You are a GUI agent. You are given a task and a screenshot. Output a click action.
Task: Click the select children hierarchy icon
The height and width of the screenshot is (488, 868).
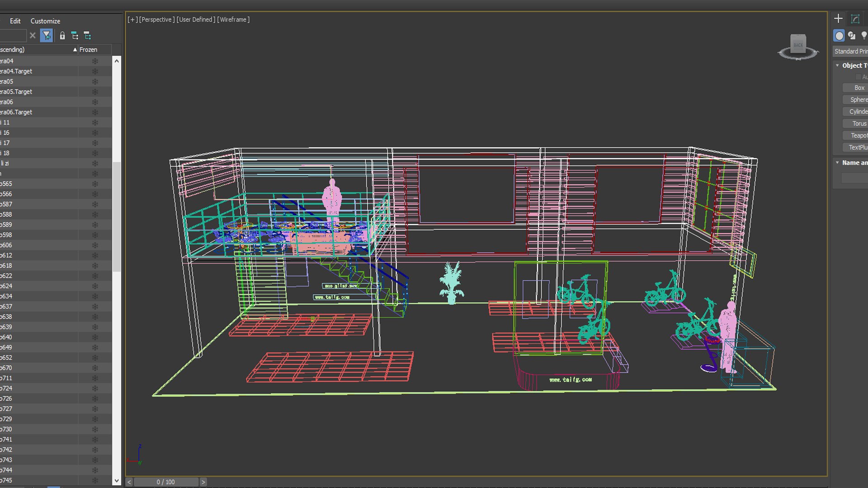pyautogui.click(x=75, y=35)
